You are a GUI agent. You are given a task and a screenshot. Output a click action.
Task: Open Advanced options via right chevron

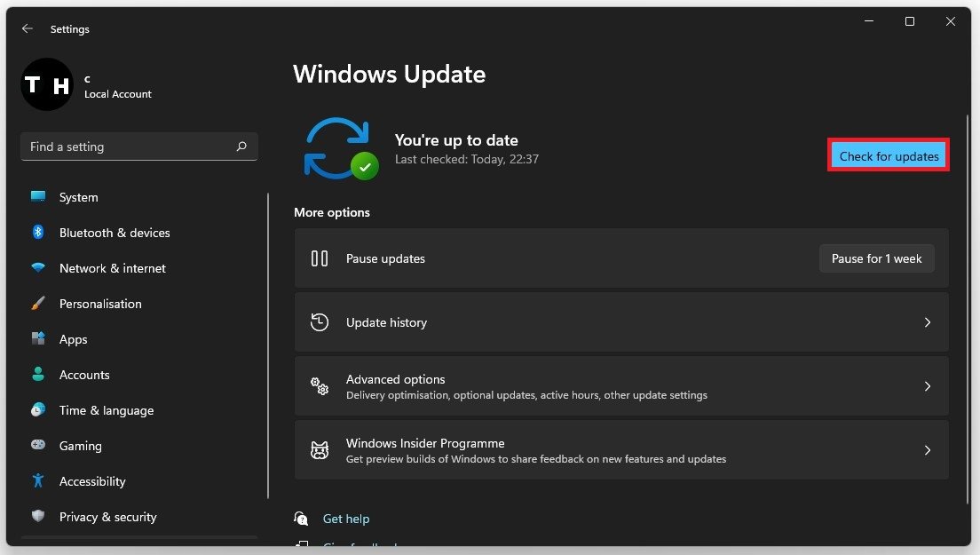[928, 386]
